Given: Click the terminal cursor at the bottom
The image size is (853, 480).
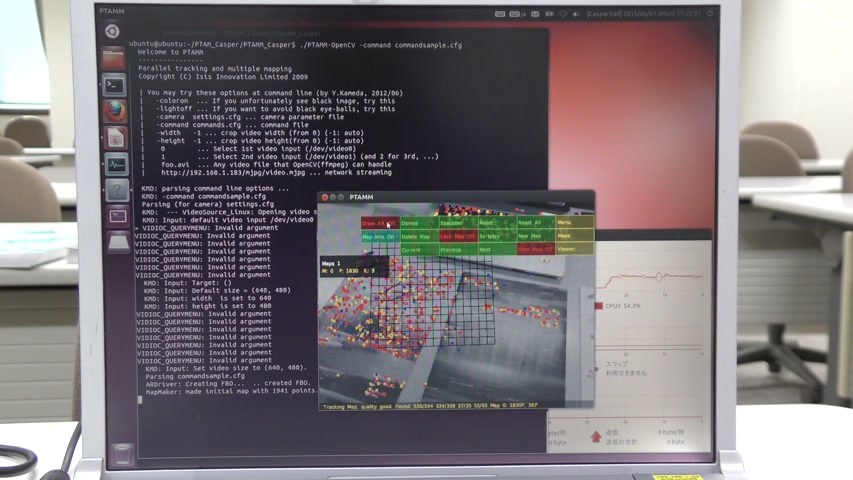Looking at the screenshot, I should (140, 399).
